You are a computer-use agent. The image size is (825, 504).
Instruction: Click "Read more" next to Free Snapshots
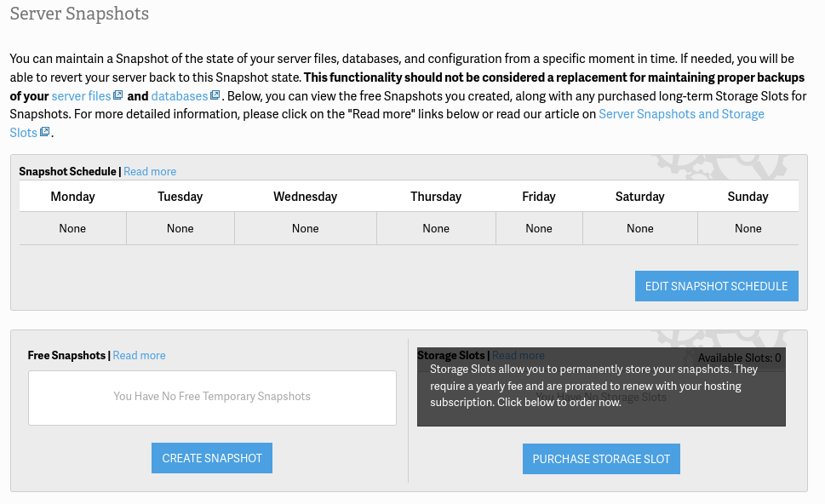coord(139,355)
